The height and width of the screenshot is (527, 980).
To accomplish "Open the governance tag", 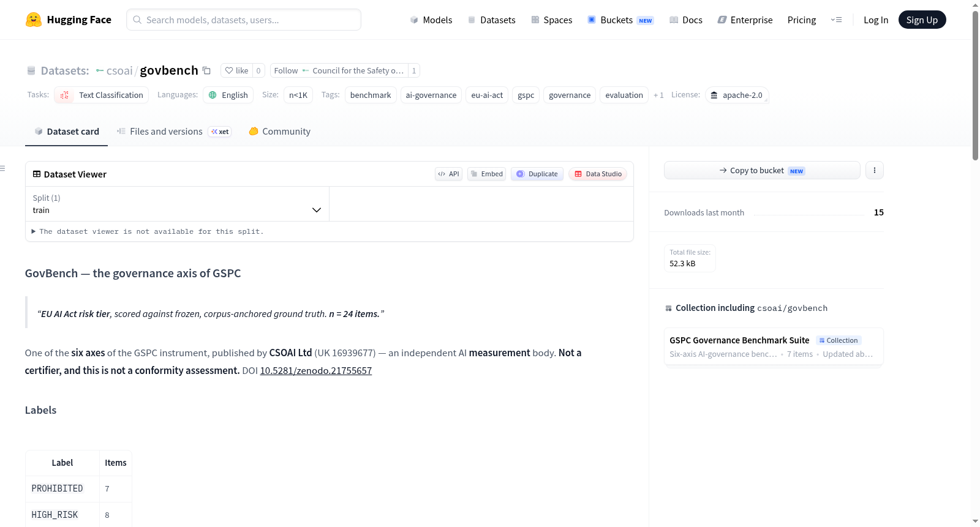I will 570,95.
